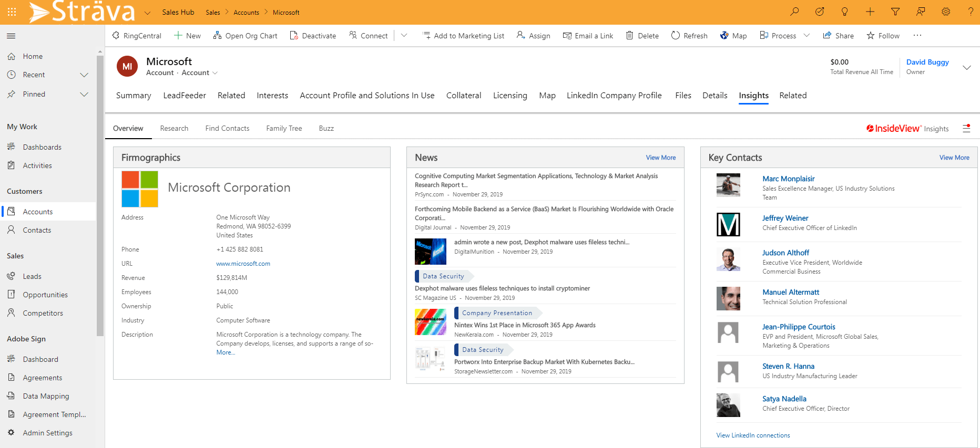Image resolution: width=980 pixels, height=448 pixels.
Task: Open the more commands ellipsis
Action: (917, 36)
